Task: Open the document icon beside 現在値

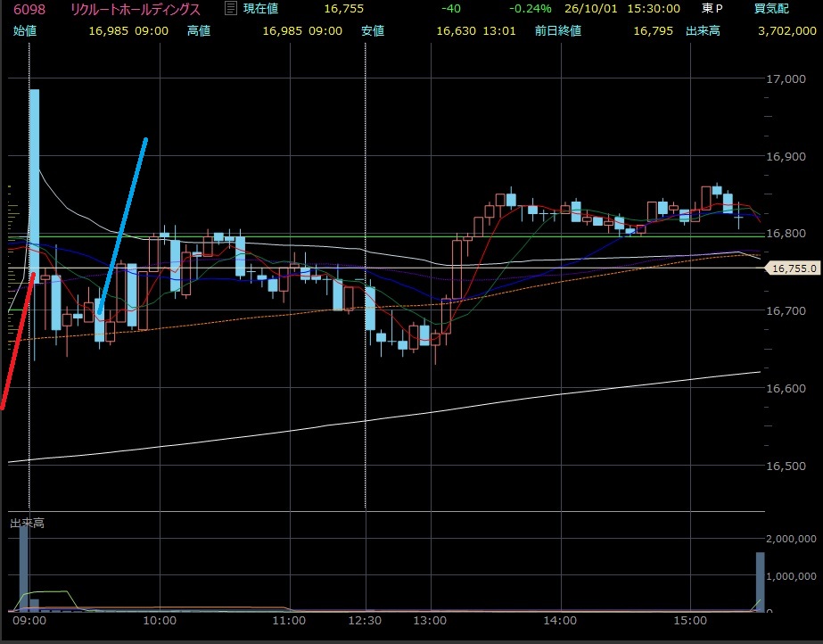Action: click(230, 8)
